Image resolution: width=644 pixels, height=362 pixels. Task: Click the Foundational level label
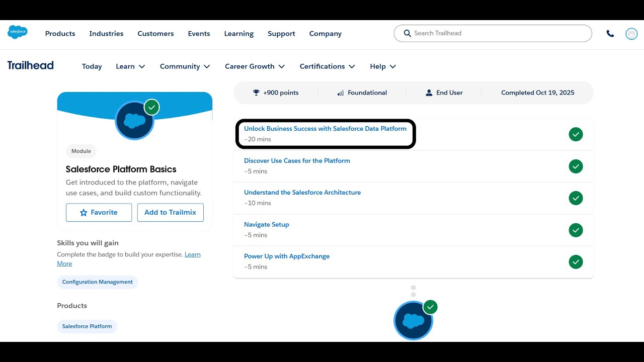click(367, 93)
